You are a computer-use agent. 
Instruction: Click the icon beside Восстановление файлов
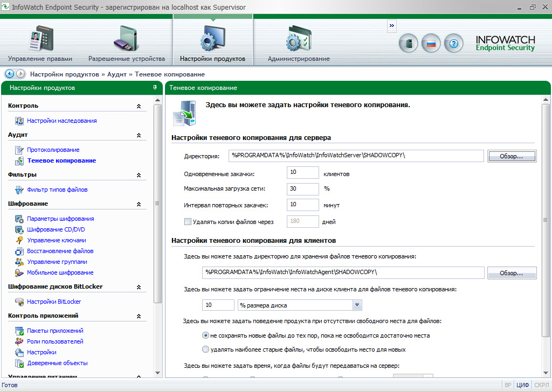pyautogui.click(x=19, y=251)
